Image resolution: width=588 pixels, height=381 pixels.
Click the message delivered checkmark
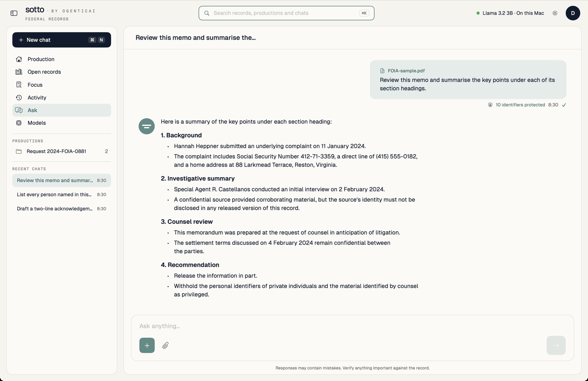(564, 105)
